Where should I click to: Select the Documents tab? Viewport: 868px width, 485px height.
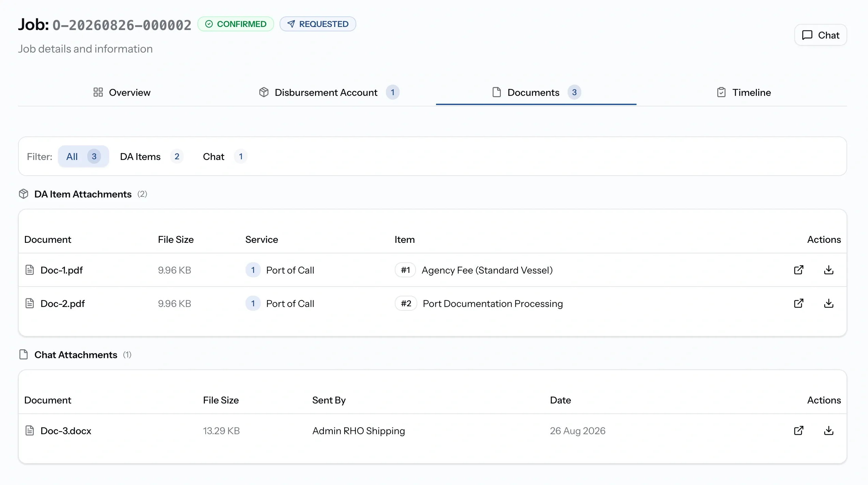[x=536, y=92]
